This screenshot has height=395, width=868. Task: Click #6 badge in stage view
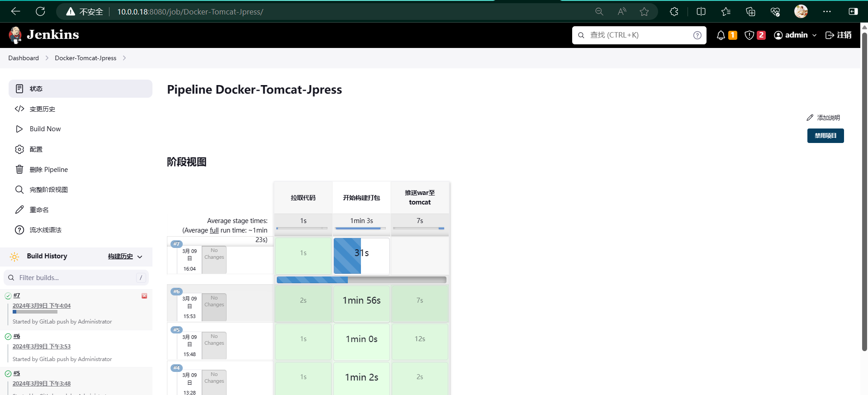176,291
